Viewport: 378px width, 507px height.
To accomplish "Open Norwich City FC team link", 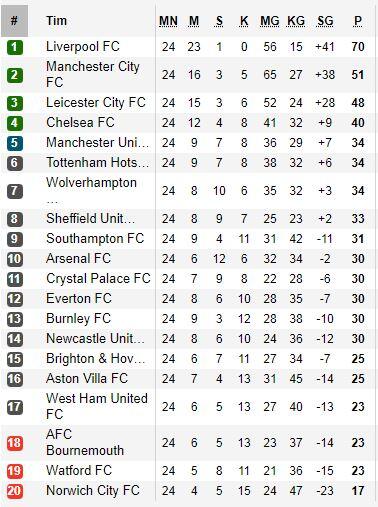I will pos(93,490).
